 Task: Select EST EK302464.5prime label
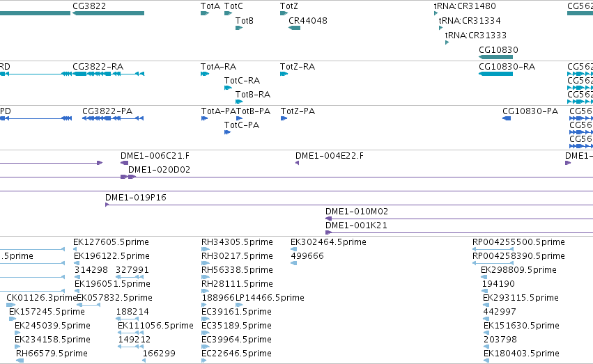pos(328,242)
